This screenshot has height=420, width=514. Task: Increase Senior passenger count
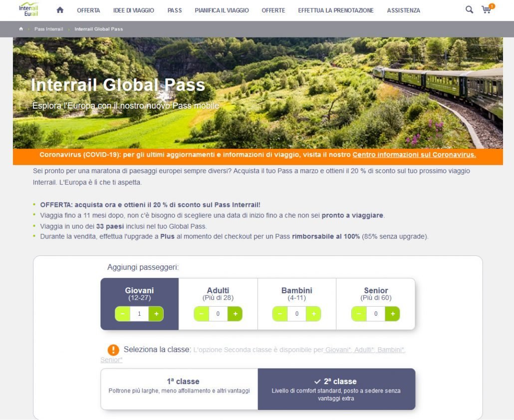pyautogui.click(x=393, y=314)
